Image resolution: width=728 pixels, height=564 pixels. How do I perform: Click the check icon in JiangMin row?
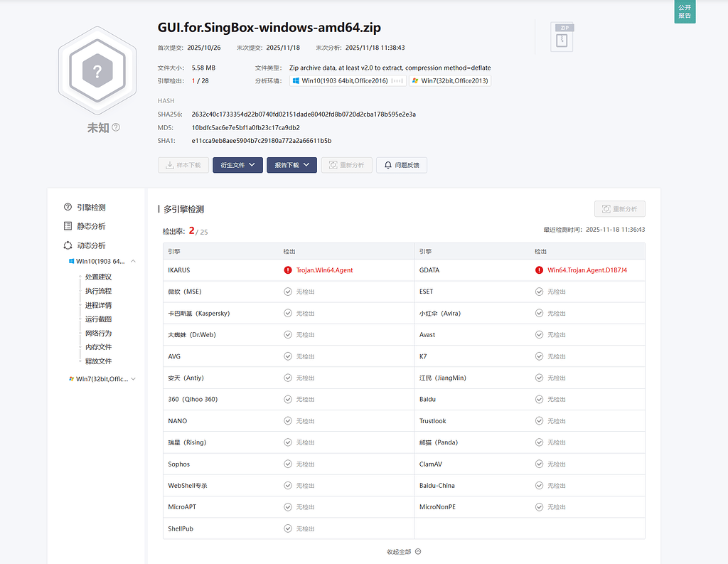[x=539, y=378]
